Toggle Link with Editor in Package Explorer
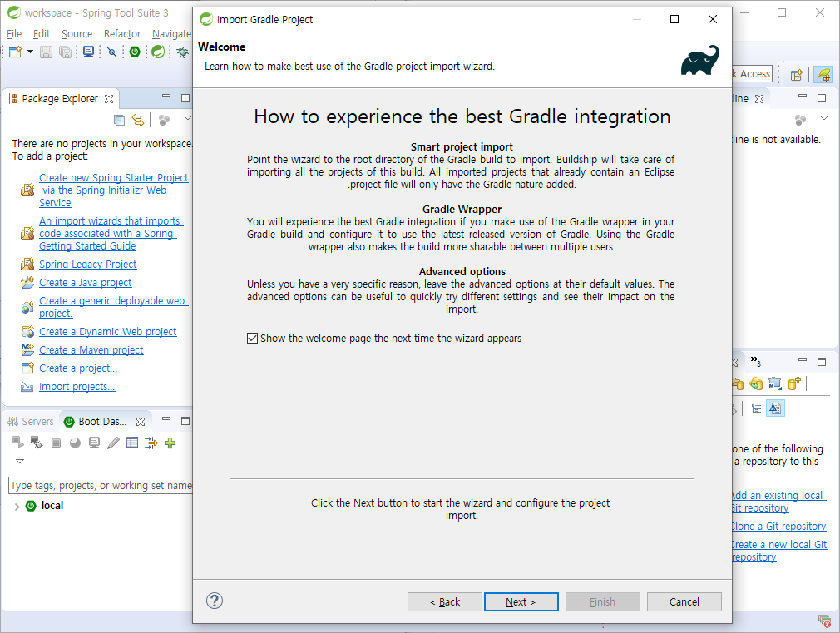Screen dimensions: 840x633 point(138,120)
